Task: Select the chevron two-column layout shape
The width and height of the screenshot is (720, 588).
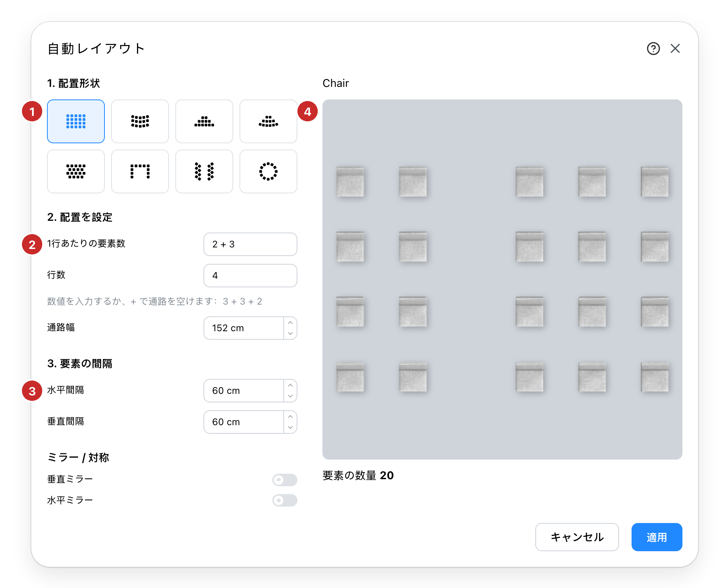Action: (x=204, y=171)
